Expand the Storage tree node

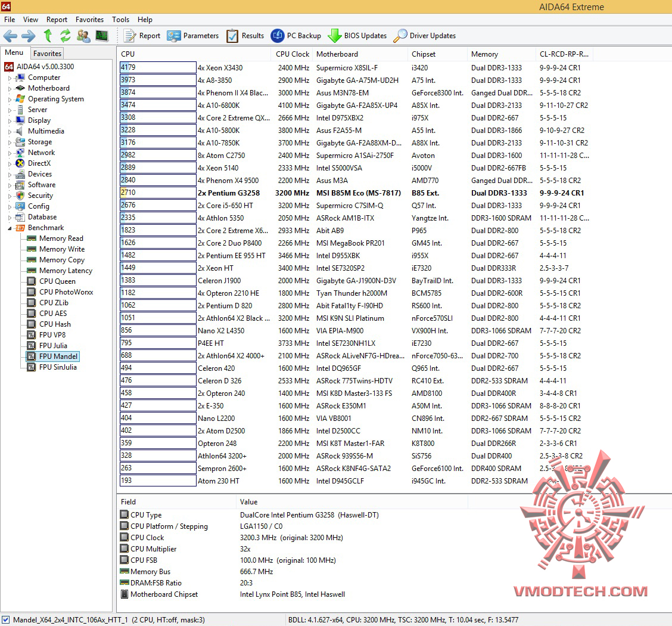[10, 142]
